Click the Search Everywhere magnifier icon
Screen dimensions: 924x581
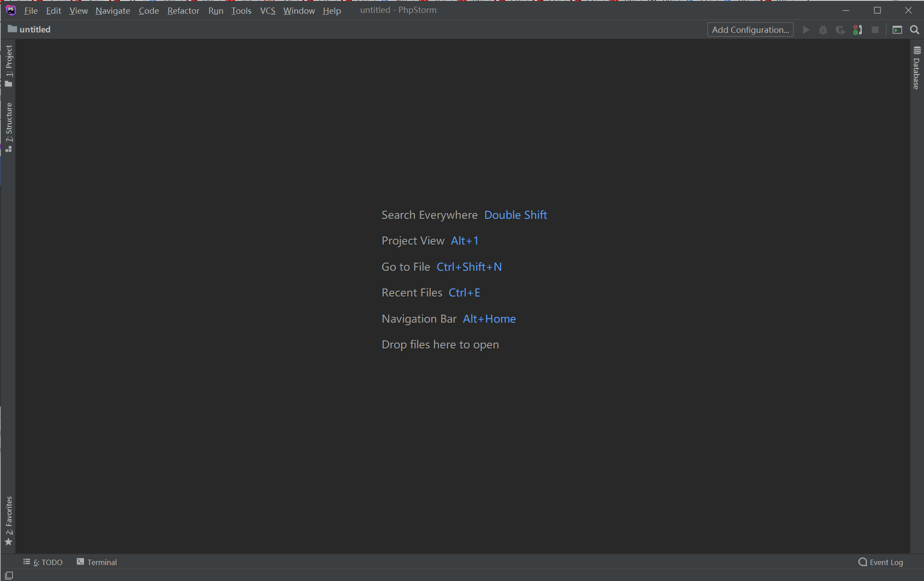click(x=914, y=30)
